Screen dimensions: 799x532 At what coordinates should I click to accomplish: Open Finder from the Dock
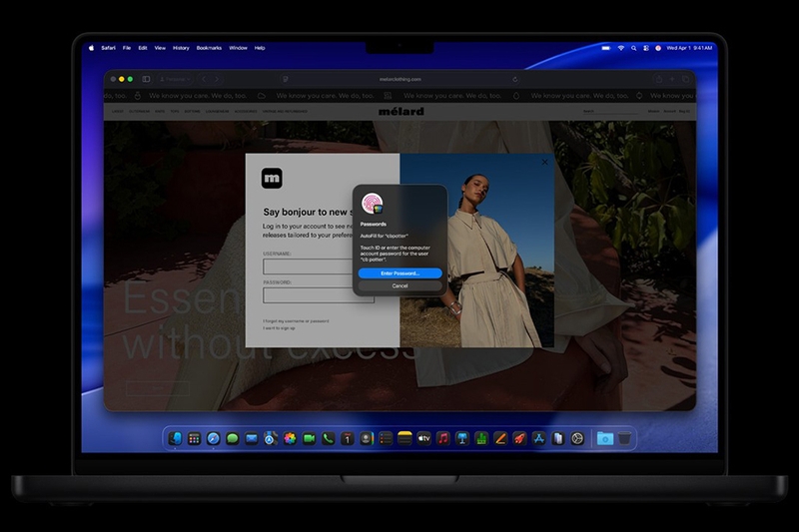coord(176,438)
